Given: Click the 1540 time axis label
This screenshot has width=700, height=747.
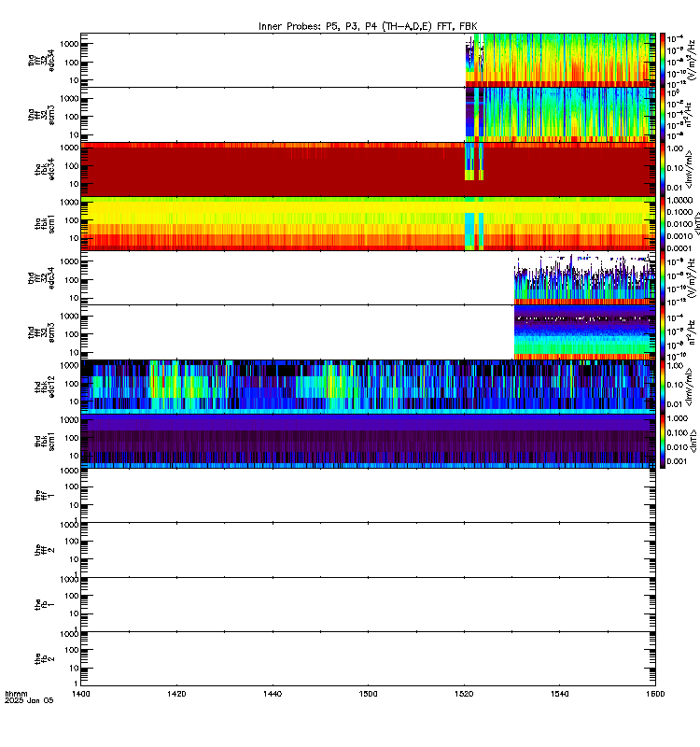Looking at the screenshot, I should [559, 694].
